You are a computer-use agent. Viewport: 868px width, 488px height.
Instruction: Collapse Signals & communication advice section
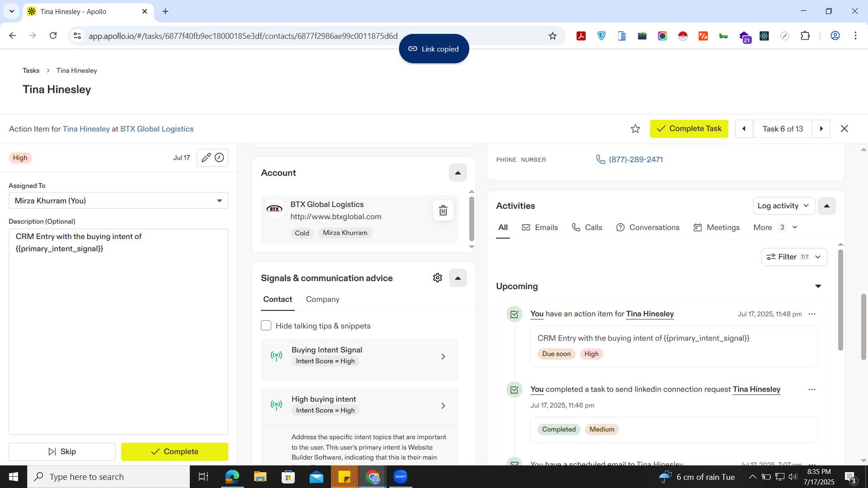pos(458,278)
